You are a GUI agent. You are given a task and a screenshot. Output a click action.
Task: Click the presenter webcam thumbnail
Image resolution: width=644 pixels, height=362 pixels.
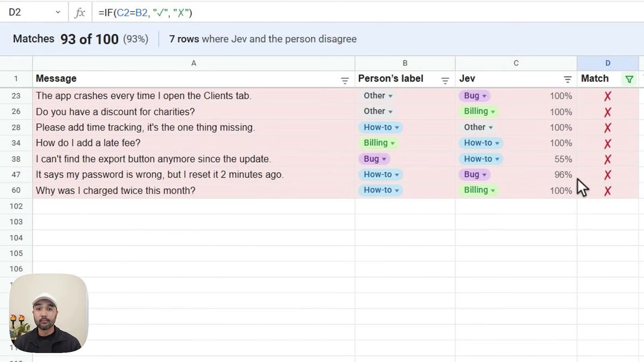(x=48, y=313)
